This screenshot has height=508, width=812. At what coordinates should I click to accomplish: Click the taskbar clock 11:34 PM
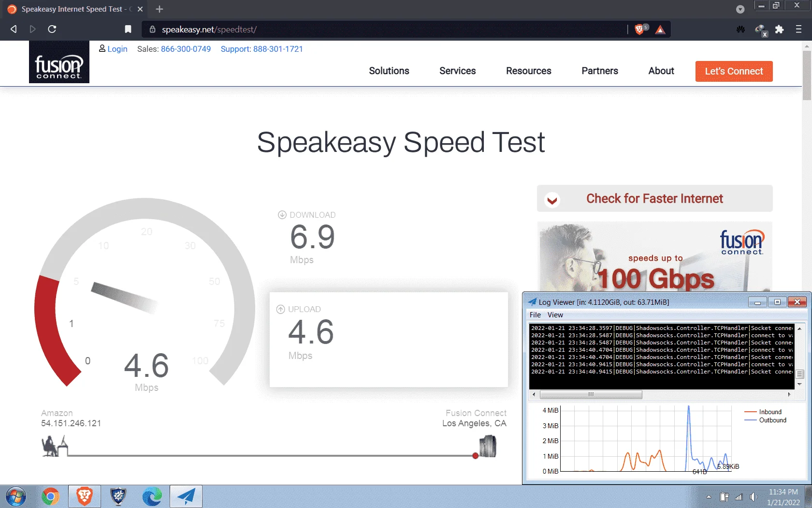pyautogui.click(x=783, y=492)
